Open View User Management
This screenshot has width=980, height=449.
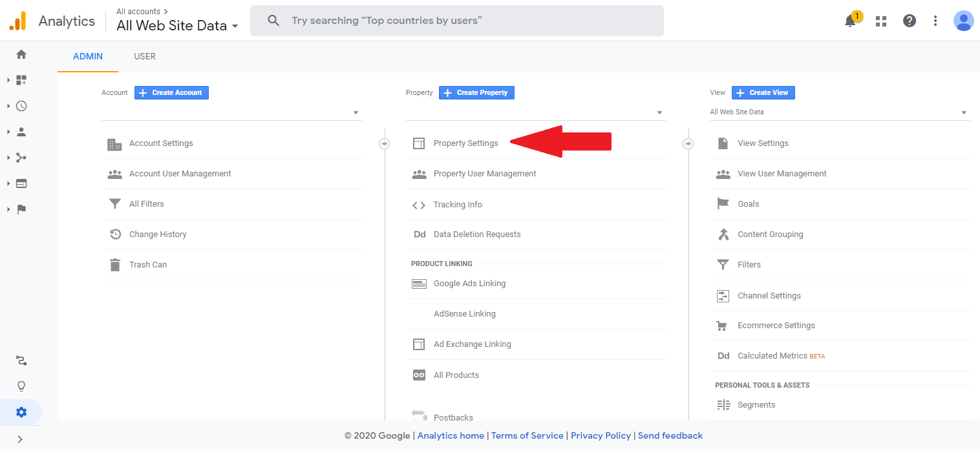tap(782, 174)
